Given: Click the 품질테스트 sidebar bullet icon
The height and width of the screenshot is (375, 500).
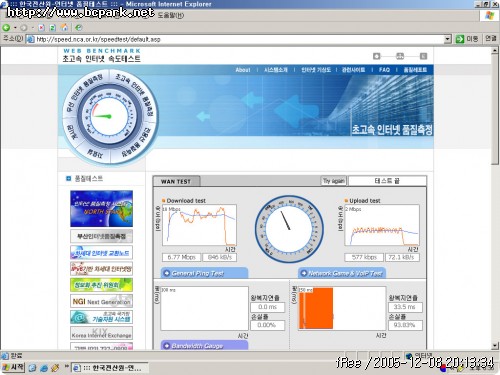Looking at the screenshot, I should pyautogui.click(x=68, y=179).
